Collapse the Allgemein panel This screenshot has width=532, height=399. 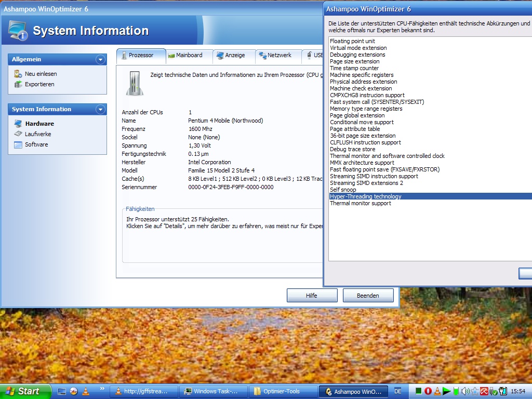click(100, 60)
